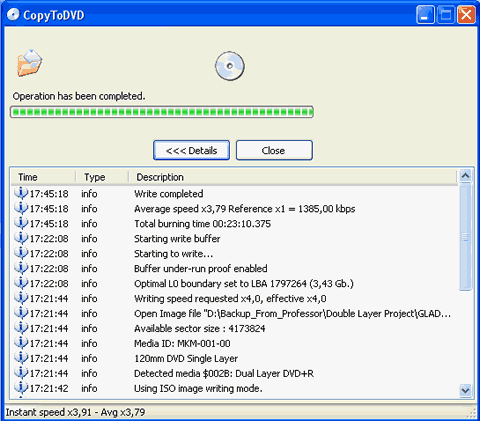Click info icon of Optimal L0 boundary row

pos(21,283)
